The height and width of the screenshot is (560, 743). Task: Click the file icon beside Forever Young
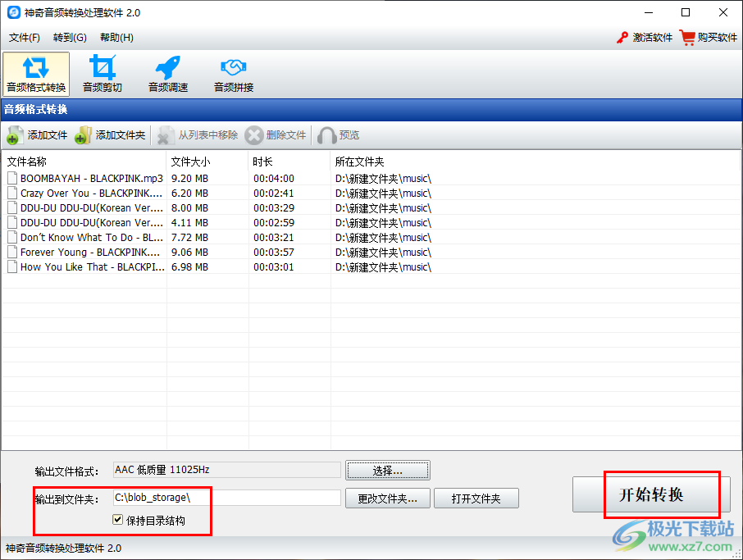(x=12, y=252)
